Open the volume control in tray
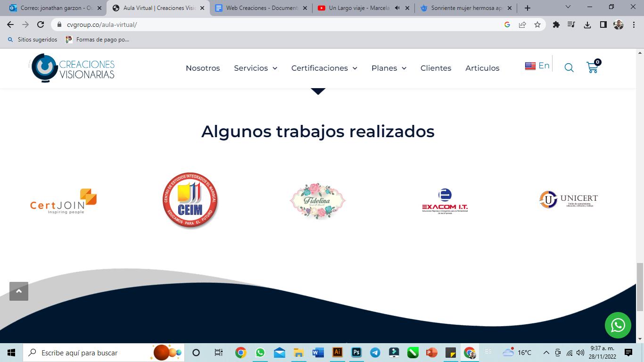Screen dimensions: 644x362 [x=580, y=353]
